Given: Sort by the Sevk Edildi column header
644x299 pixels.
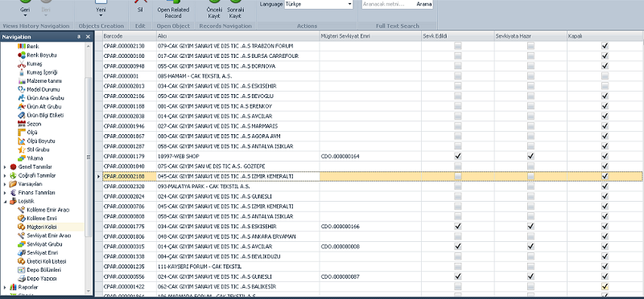Looking at the screenshot, I should [x=458, y=36].
